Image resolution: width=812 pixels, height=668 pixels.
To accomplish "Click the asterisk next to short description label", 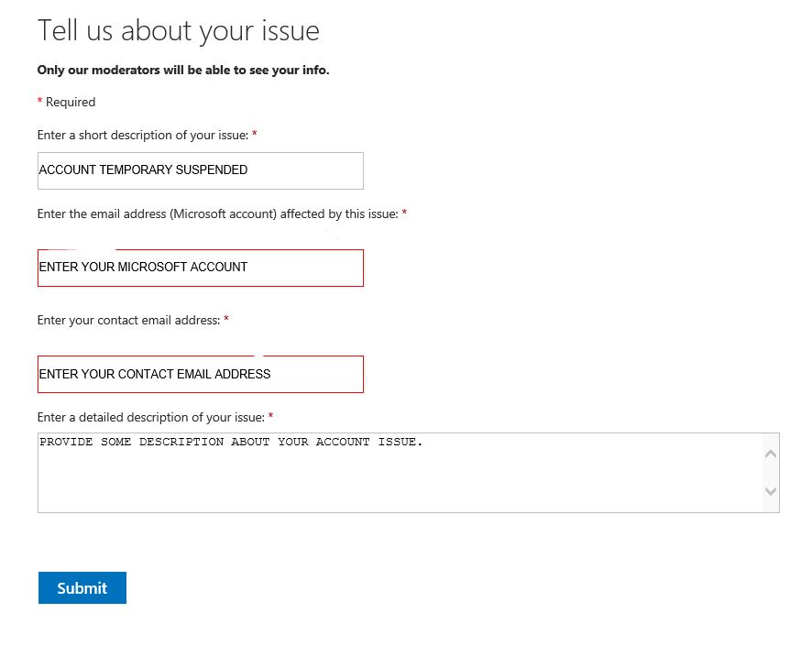I will tap(254, 135).
